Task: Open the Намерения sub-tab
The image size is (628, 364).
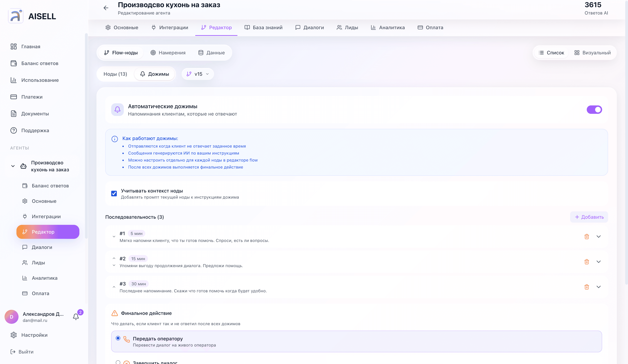Action: [168, 53]
